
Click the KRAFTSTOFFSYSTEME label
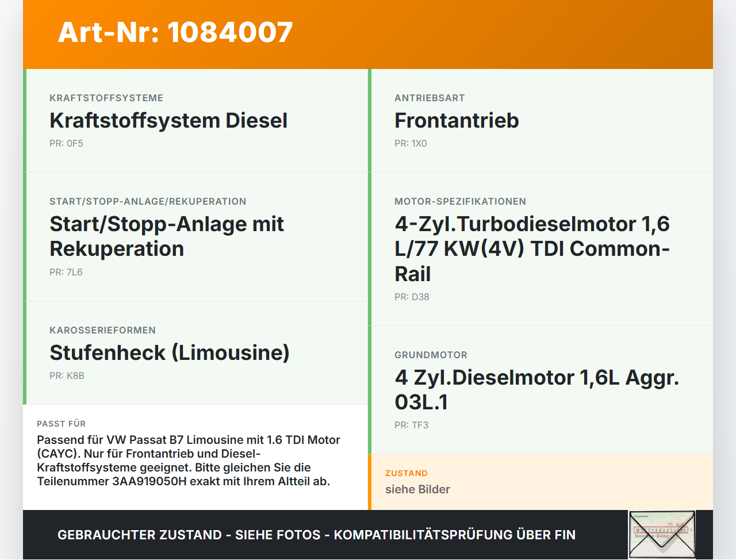click(x=106, y=98)
